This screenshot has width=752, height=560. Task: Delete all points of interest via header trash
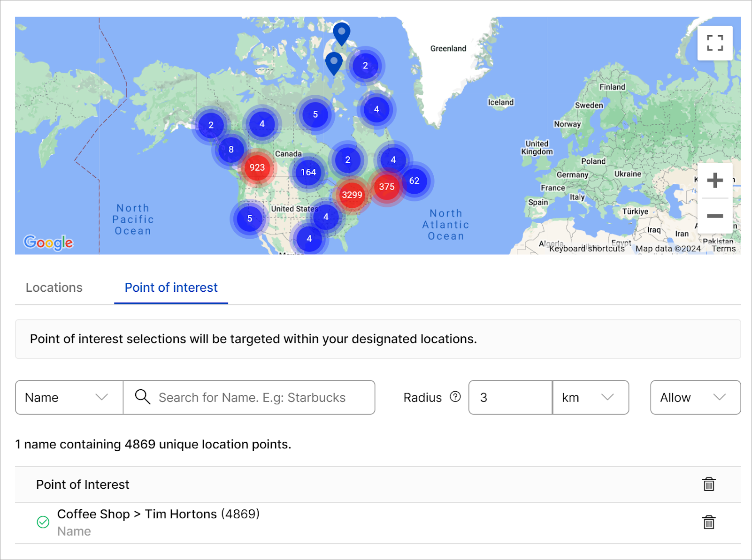pyautogui.click(x=708, y=484)
